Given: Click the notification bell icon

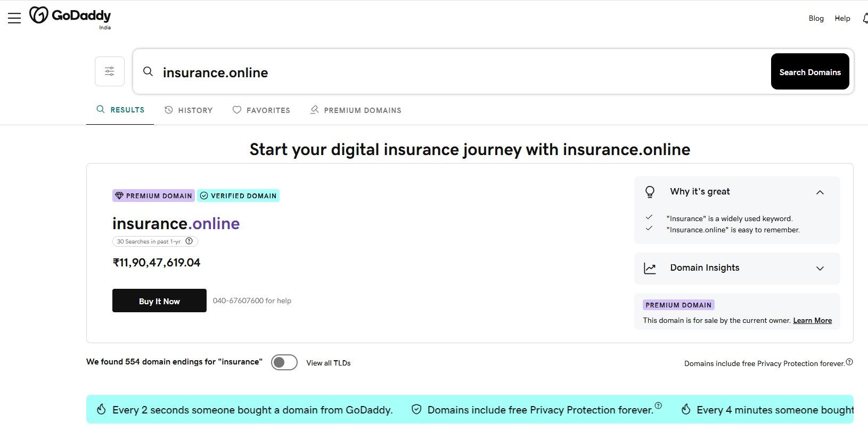Looking at the screenshot, I should pyautogui.click(x=865, y=18).
